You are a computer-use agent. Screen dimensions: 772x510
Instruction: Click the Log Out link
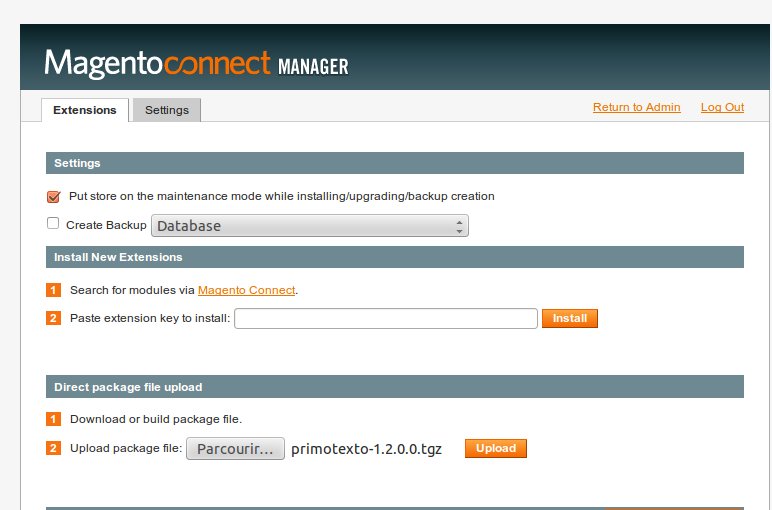[x=722, y=107]
